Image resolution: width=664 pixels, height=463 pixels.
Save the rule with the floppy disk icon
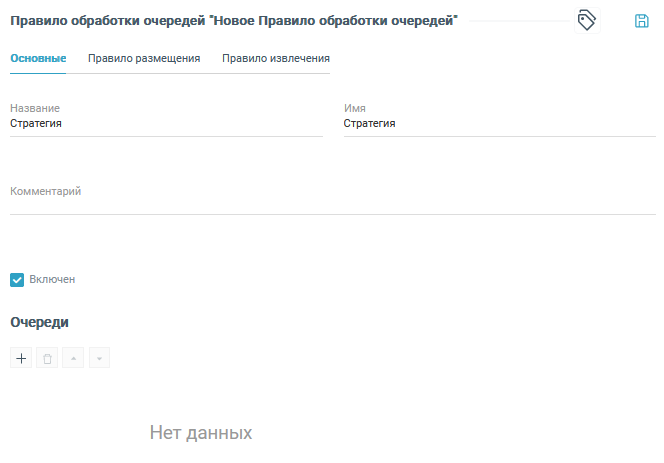click(642, 20)
